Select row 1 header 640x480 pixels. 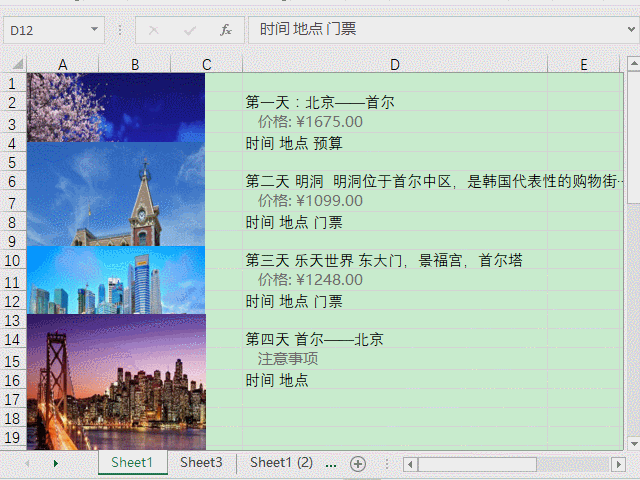[13, 83]
